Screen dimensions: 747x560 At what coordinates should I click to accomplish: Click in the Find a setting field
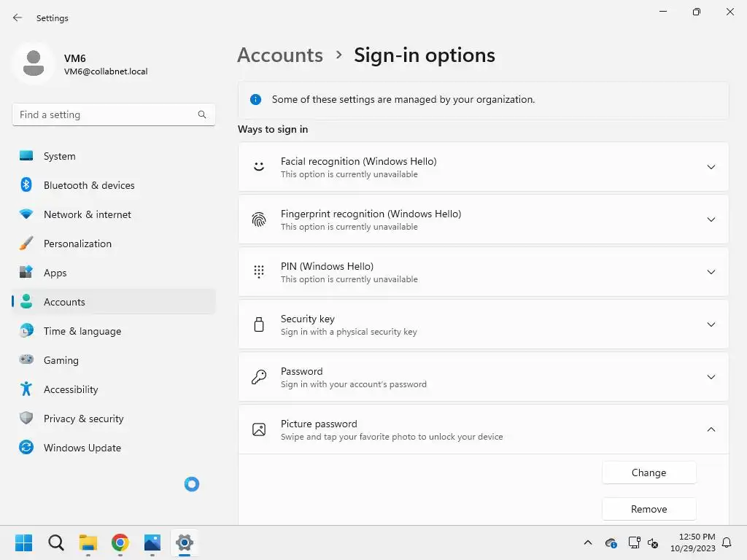tap(113, 114)
